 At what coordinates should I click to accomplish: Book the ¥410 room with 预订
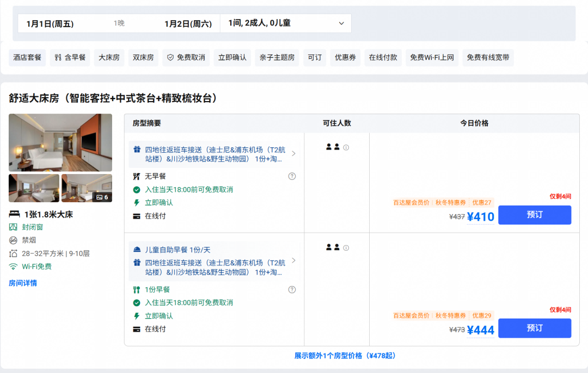pos(535,215)
